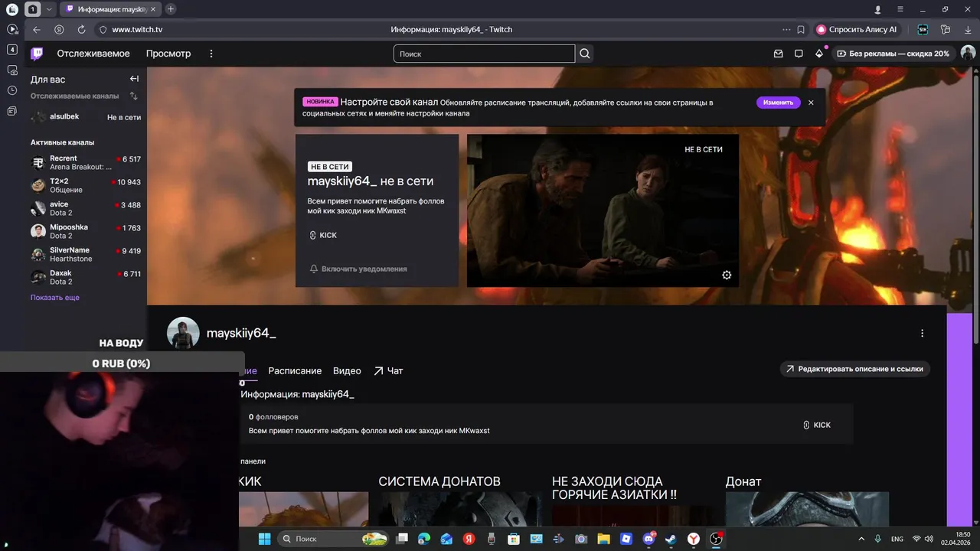The height and width of the screenshot is (551, 980).
Task: Open the НЕ ЗАХОДИ СЮДА panel image
Action: coord(633,514)
